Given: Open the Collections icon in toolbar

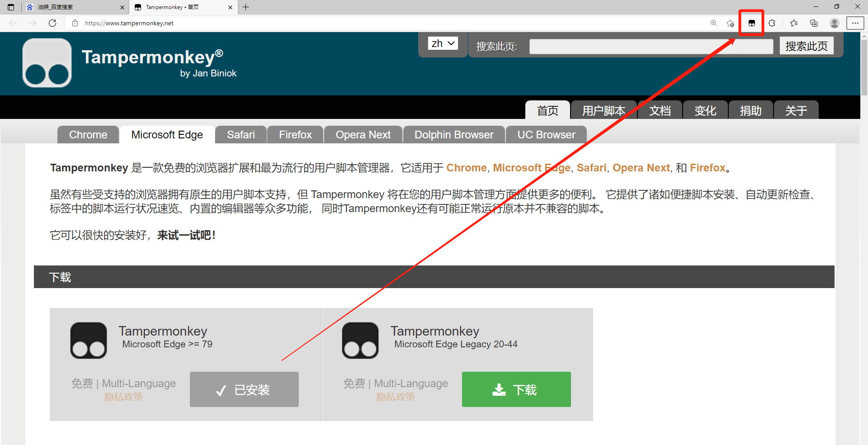Looking at the screenshot, I should click(x=814, y=23).
